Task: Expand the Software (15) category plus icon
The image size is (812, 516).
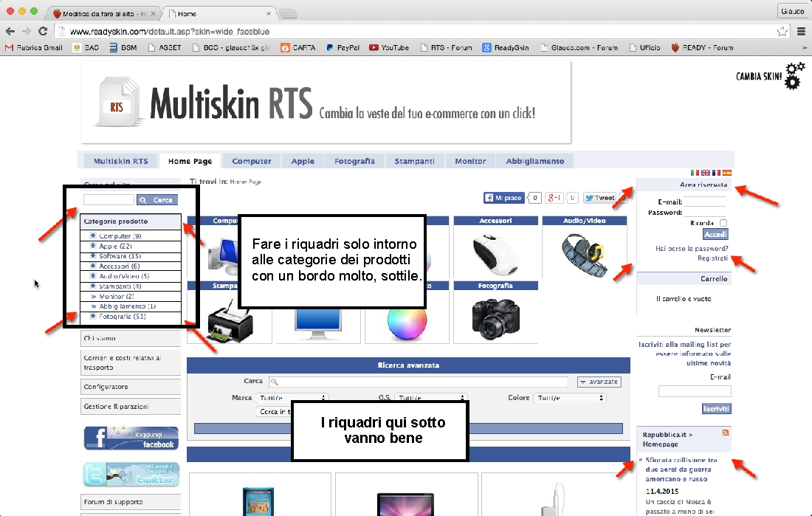Action: click(x=93, y=256)
